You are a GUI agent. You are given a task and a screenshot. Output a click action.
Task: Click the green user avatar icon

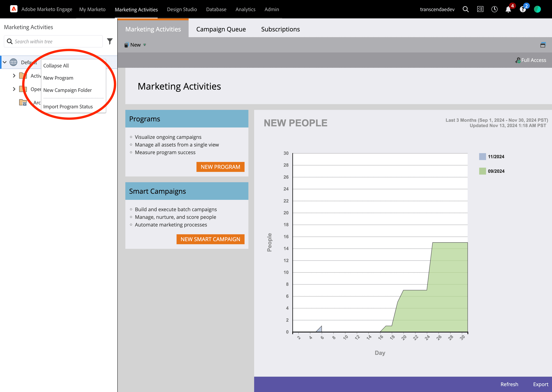coord(537,9)
